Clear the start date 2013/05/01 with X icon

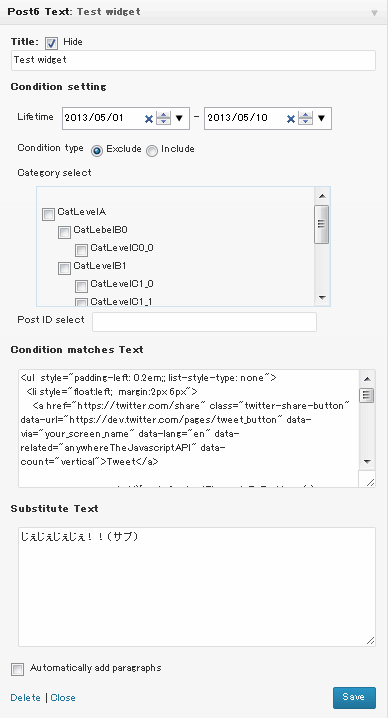148,119
